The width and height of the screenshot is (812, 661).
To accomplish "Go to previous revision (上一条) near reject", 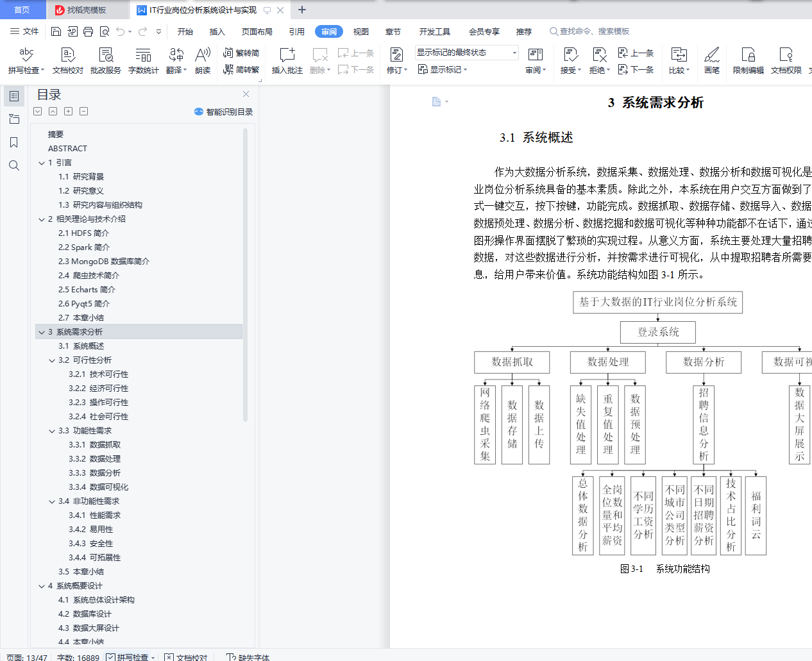I will 636,53.
